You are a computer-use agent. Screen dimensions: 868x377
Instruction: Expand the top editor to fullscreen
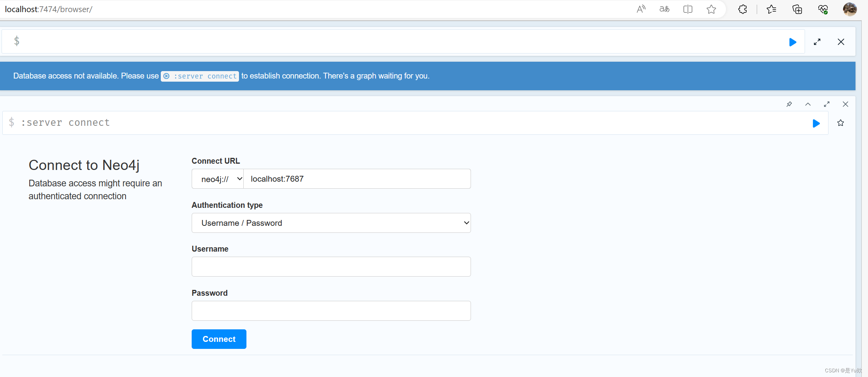817,42
